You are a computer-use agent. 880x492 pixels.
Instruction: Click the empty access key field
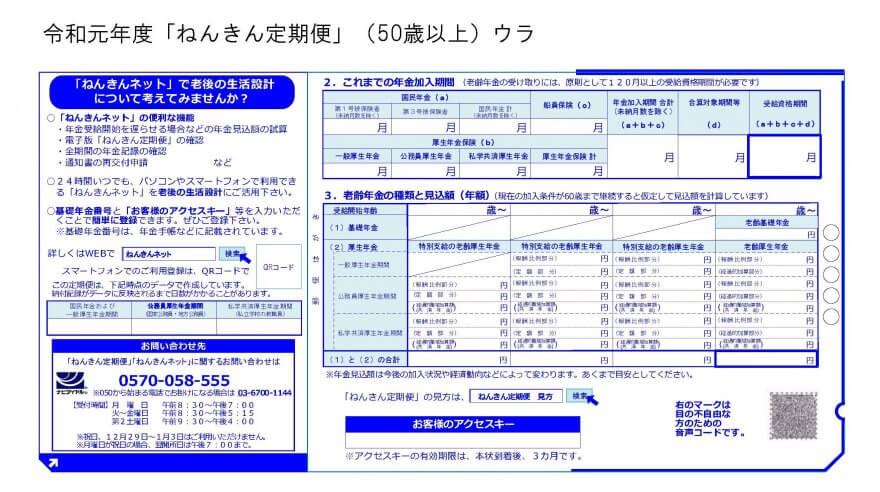(463, 441)
